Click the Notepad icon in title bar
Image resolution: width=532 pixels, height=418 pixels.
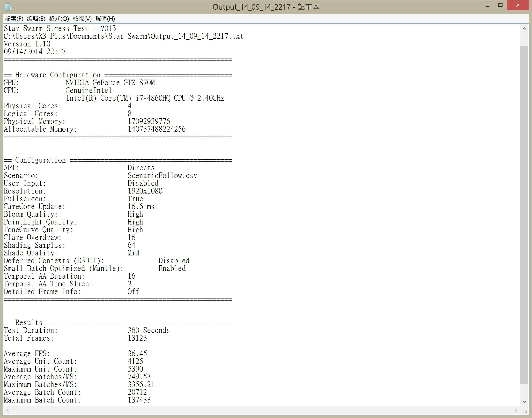(8, 7)
